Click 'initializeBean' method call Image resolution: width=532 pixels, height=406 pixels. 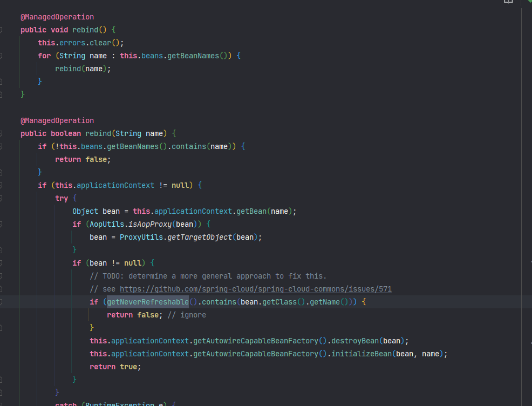(x=362, y=354)
